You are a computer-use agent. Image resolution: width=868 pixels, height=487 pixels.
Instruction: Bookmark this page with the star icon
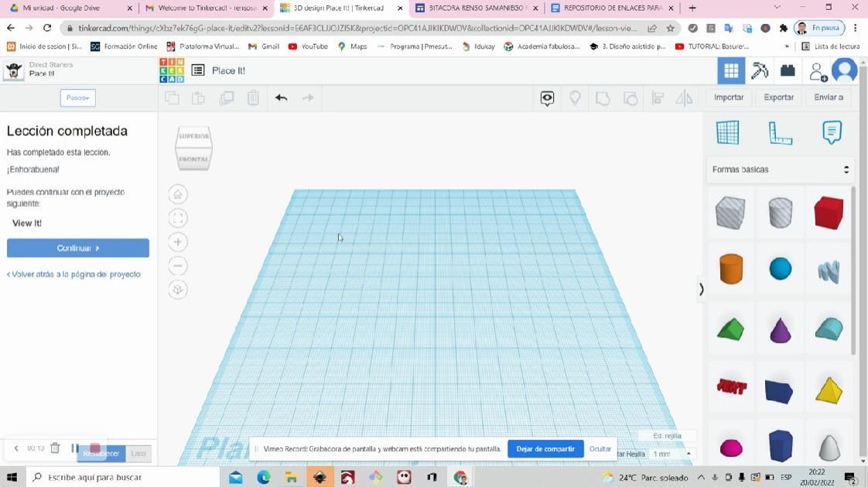[x=671, y=28]
